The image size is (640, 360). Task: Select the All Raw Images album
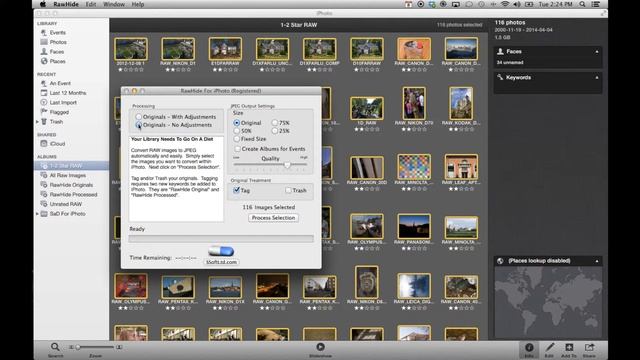(67, 176)
